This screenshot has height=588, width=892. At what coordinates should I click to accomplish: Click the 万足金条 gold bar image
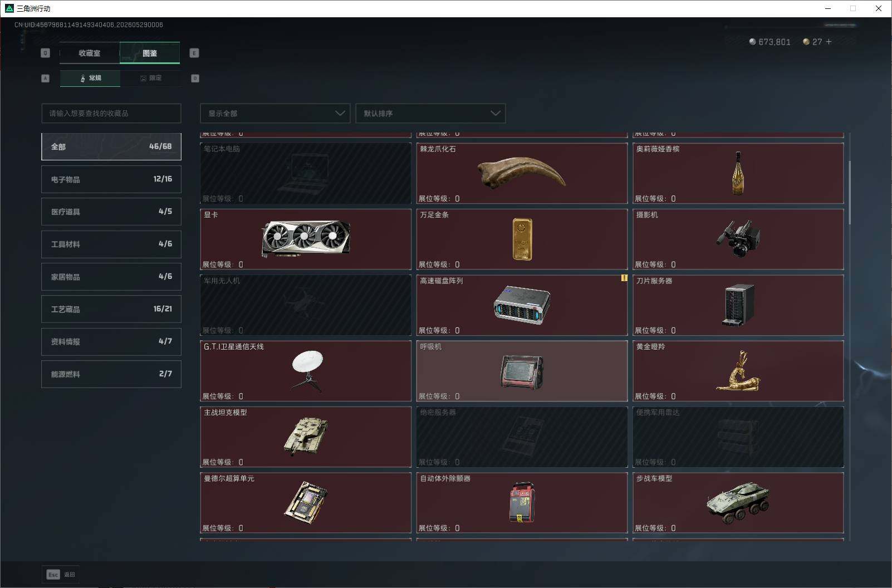tap(522, 239)
